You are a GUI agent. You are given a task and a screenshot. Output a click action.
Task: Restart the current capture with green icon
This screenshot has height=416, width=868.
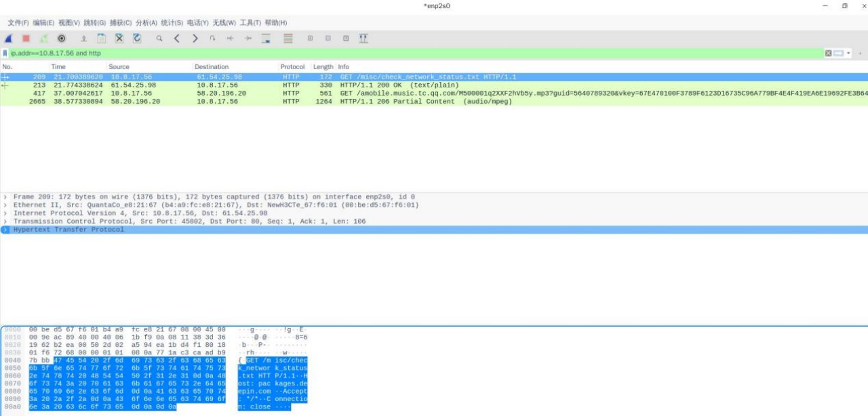(44, 39)
